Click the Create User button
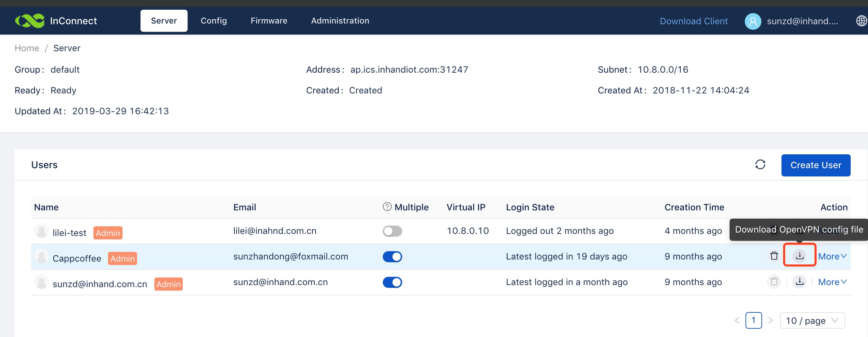The width and height of the screenshot is (868, 337). (x=815, y=165)
